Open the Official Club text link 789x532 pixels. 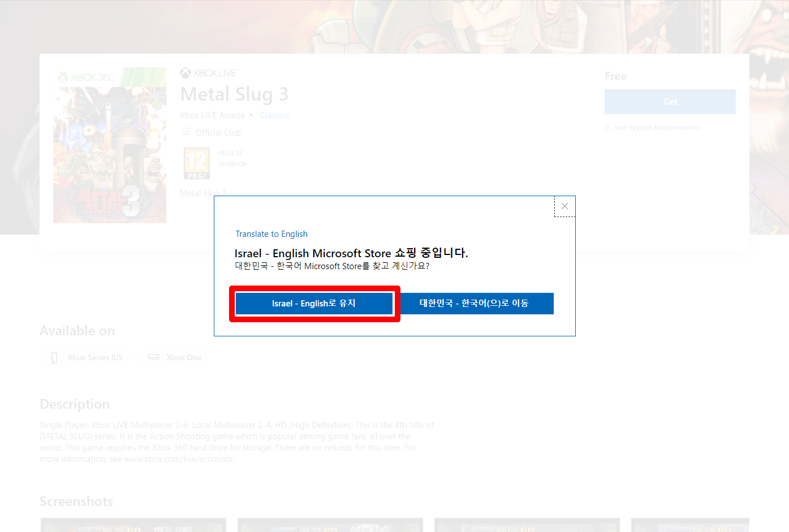click(x=218, y=133)
